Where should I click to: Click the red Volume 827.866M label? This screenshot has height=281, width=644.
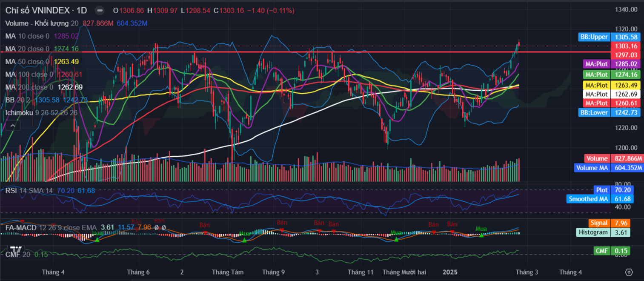[613, 158]
